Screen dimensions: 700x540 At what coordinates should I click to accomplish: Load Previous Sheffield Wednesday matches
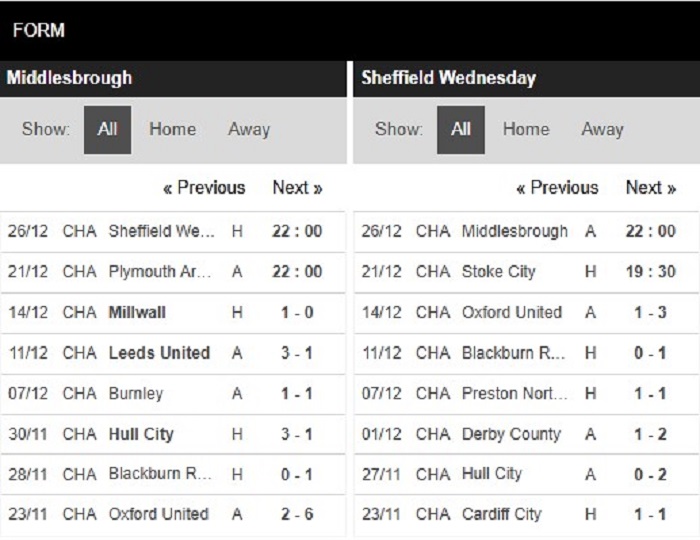557,187
